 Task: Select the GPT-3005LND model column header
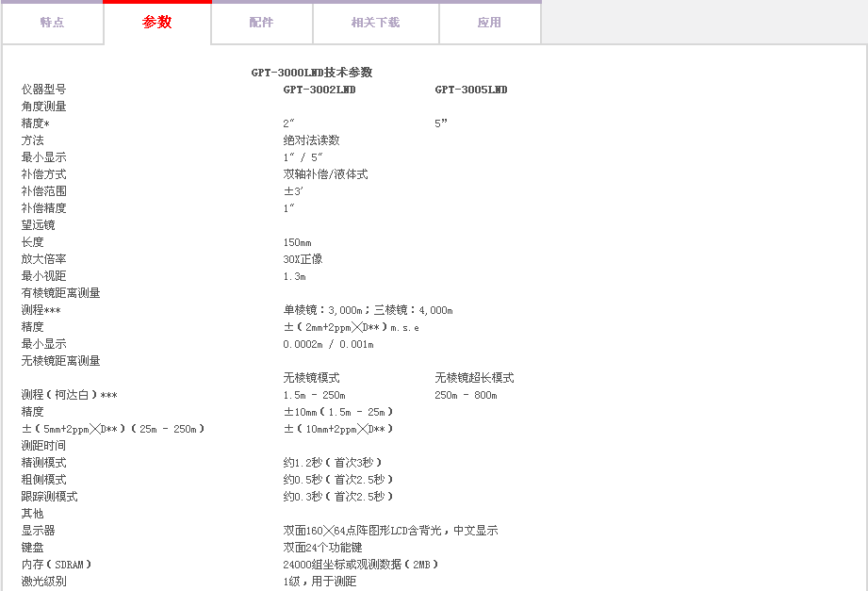click(x=470, y=90)
